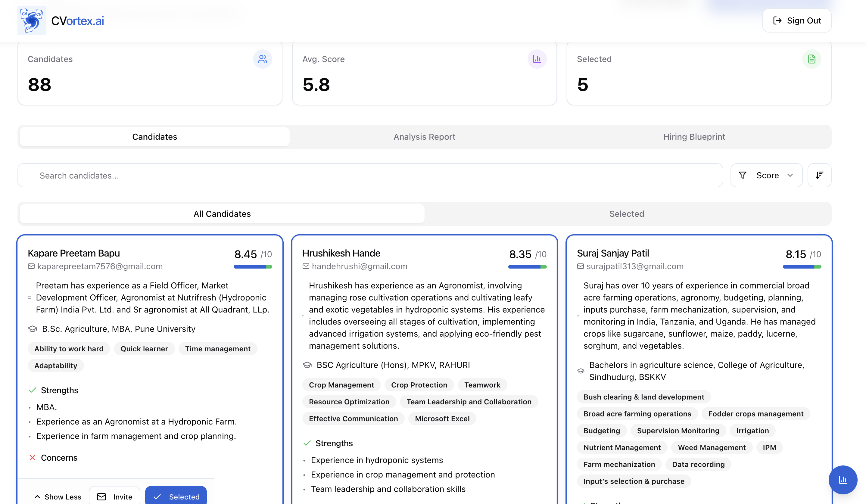866x504 pixels.
Task: Open the Analysis Report tab
Action: coord(424,137)
